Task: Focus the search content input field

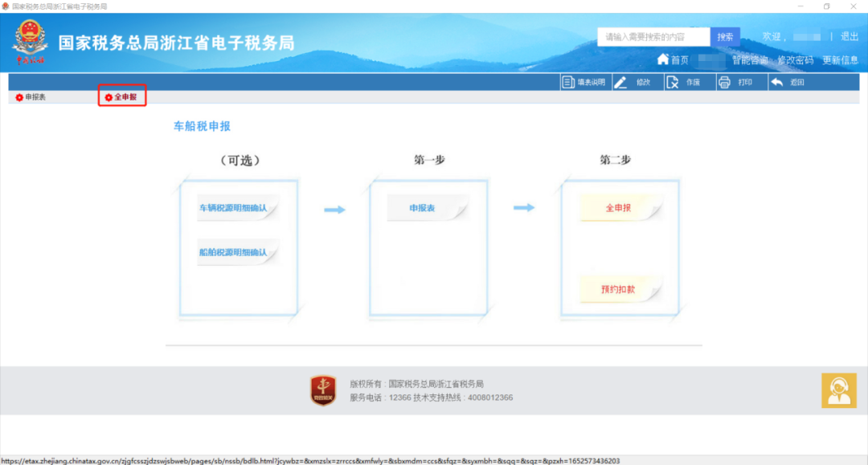Action: 653,36
